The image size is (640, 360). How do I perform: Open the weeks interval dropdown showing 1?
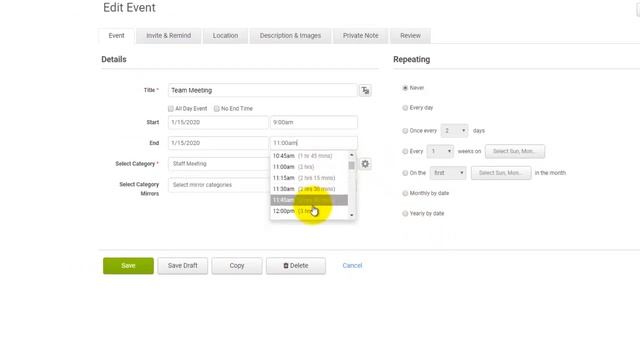coord(440,151)
